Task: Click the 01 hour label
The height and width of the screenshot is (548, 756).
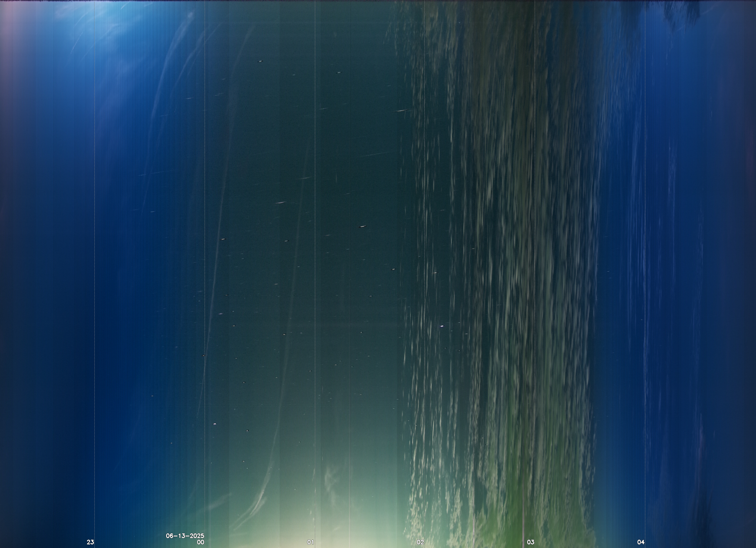Action: pyautogui.click(x=310, y=542)
